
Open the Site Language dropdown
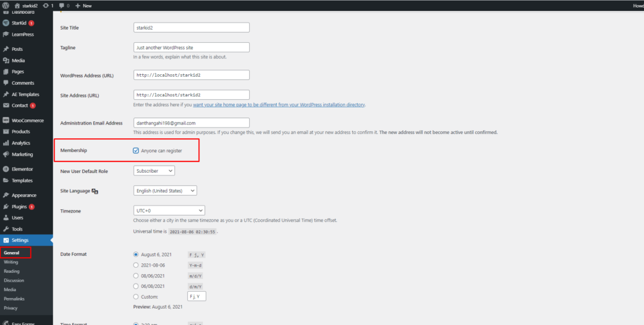(165, 191)
